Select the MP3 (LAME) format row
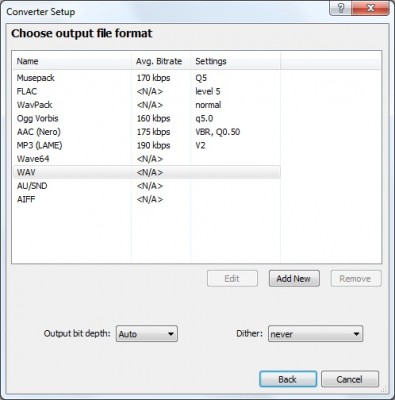The image size is (395, 400). (x=147, y=145)
